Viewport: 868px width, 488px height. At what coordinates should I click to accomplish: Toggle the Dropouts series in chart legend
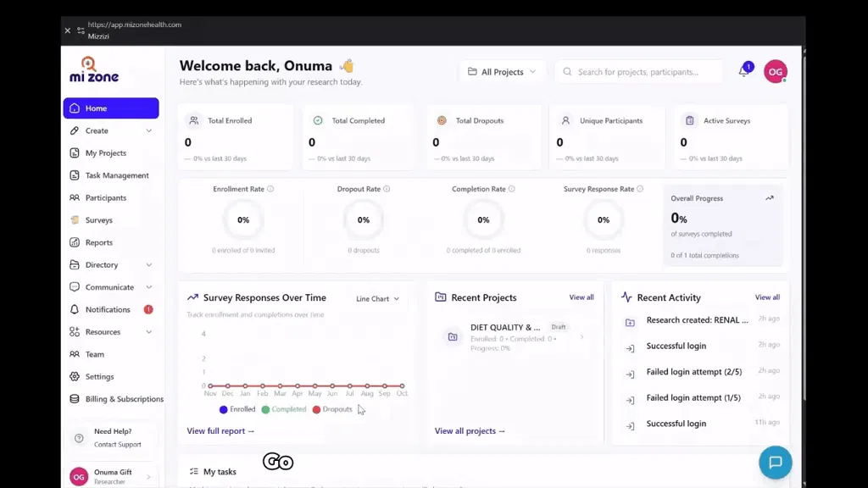pyautogui.click(x=332, y=409)
